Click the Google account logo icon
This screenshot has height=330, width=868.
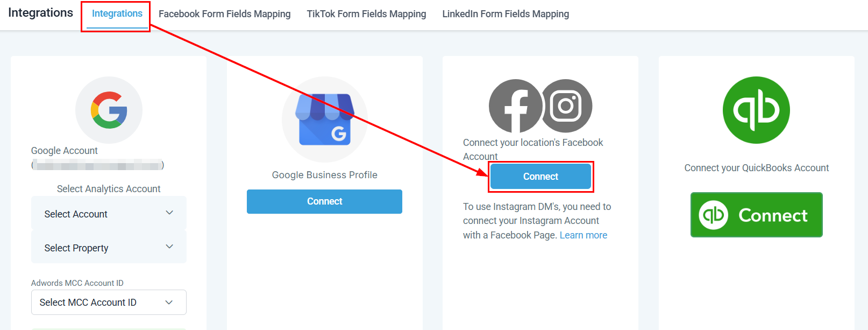pyautogui.click(x=109, y=110)
